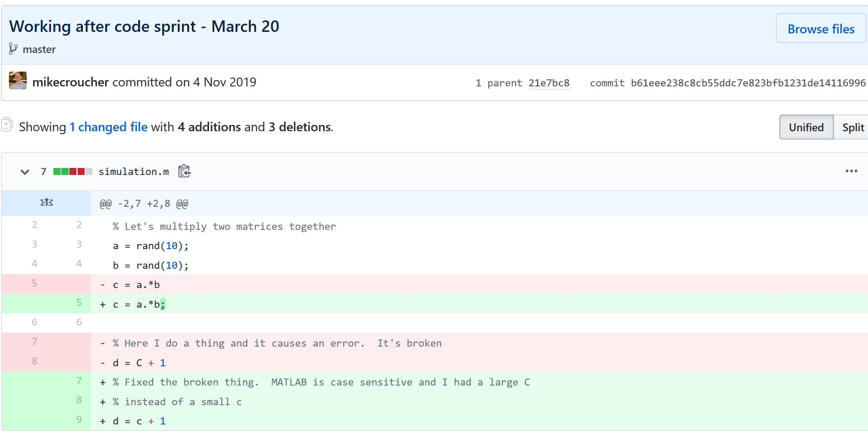Copy the simulation.m file path

pos(184,171)
